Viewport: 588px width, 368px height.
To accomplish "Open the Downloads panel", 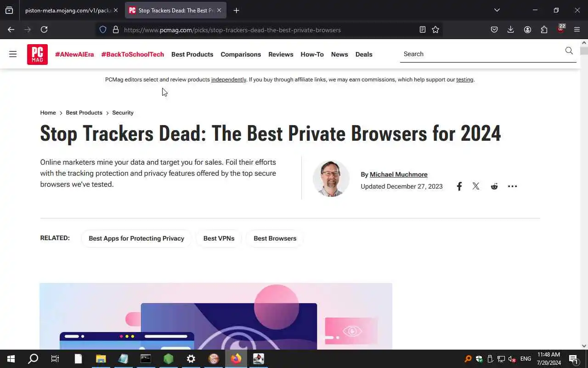I will 510,29.
